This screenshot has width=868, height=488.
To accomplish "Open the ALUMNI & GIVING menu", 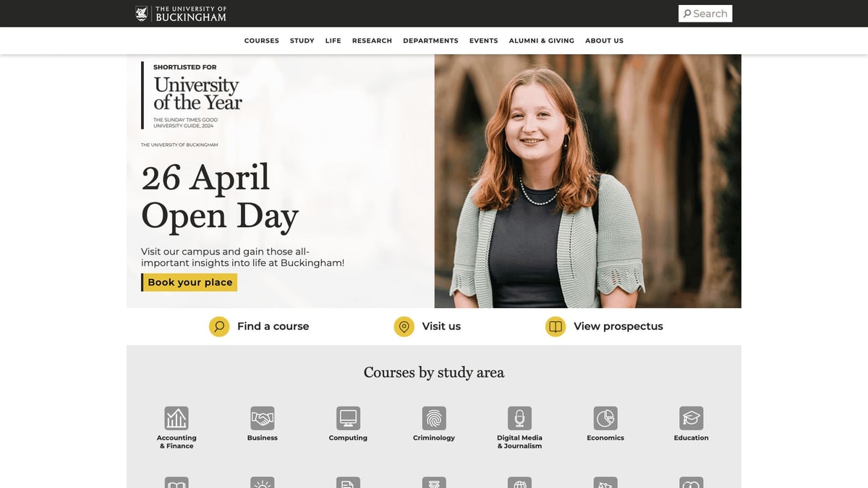I will click(541, 40).
